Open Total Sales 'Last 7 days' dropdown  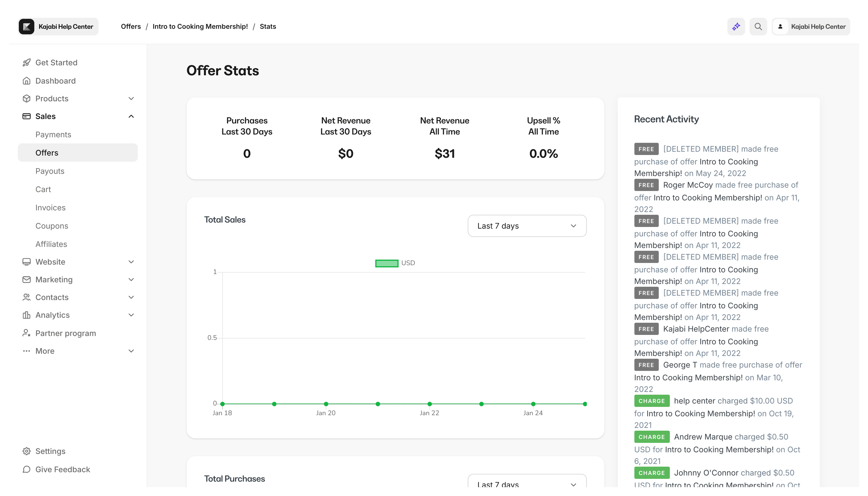point(527,226)
